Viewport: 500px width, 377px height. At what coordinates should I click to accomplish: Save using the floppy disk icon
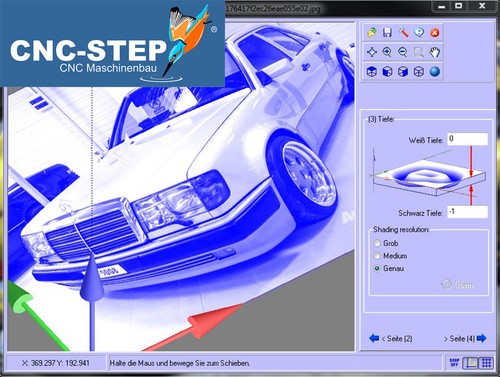(x=387, y=32)
